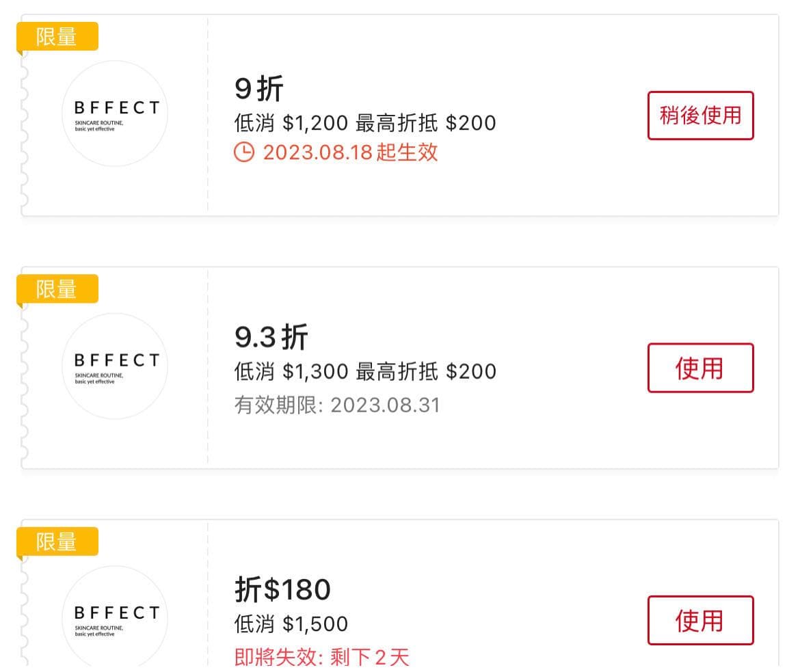800x672 pixels.
Task: Click 限量 badge on 折$180 coupon
Action: [57, 541]
